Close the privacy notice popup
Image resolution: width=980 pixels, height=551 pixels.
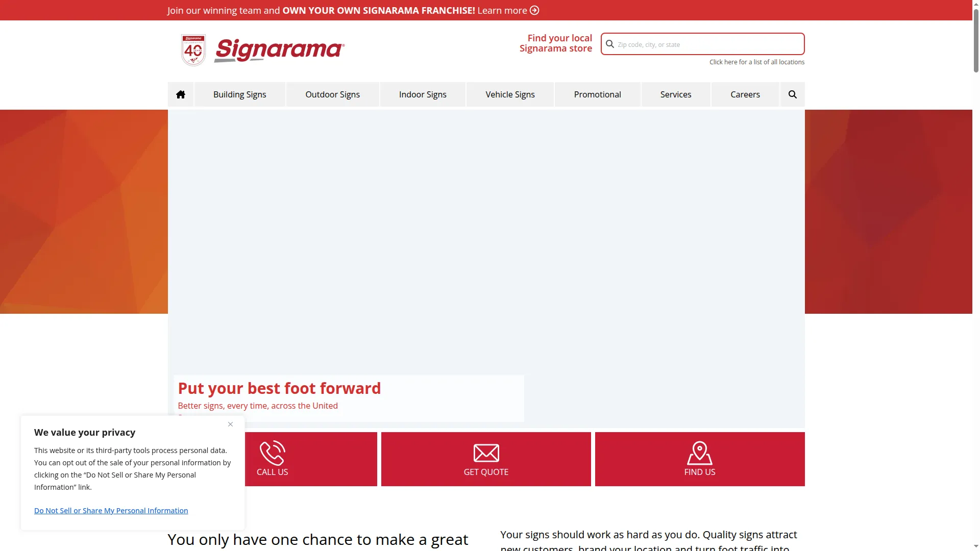coord(231,424)
